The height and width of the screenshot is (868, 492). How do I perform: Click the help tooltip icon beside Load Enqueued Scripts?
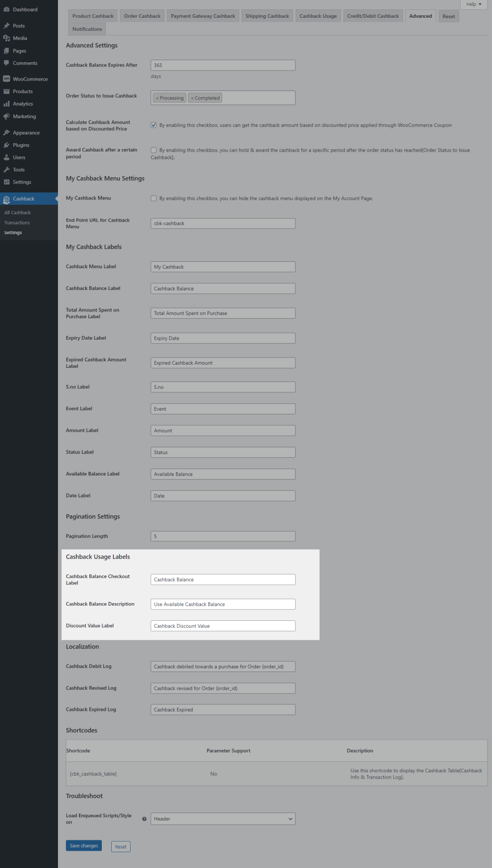[x=144, y=819]
